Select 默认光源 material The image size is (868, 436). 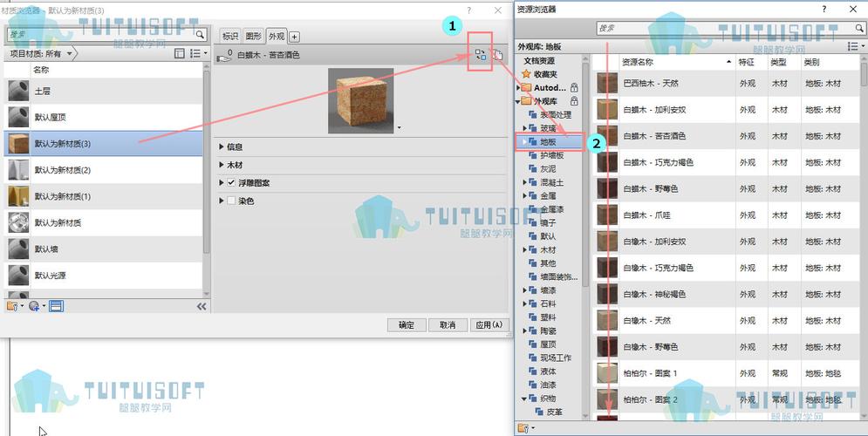[x=104, y=275]
